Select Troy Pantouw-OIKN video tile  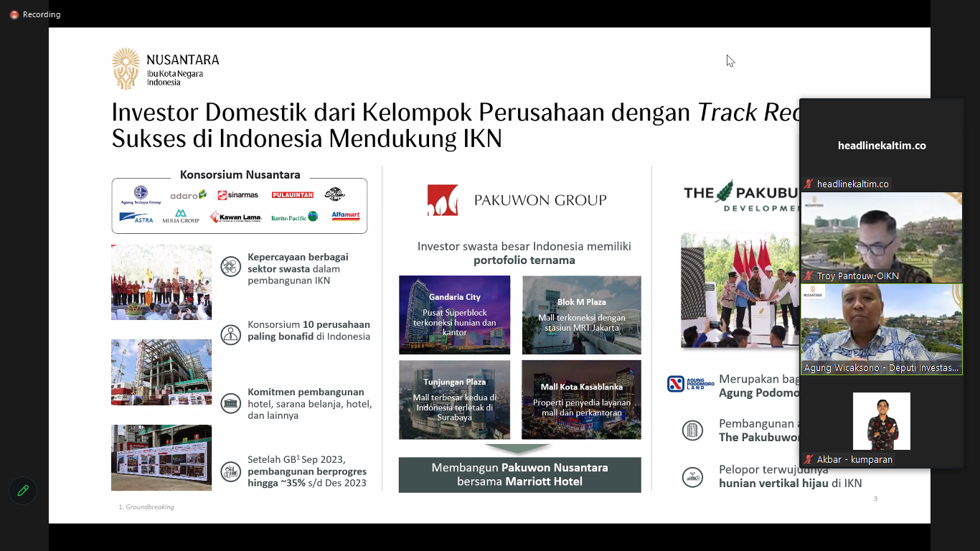click(x=881, y=237)
